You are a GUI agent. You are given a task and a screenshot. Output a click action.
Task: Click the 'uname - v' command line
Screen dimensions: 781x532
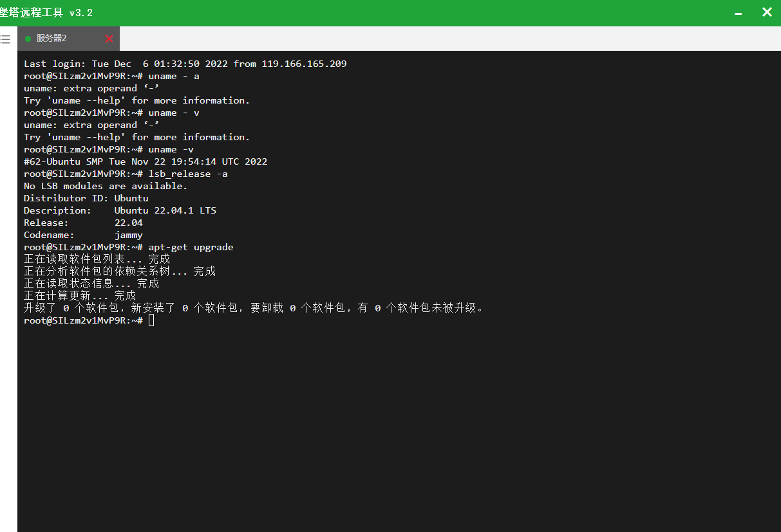pos(111,113)
